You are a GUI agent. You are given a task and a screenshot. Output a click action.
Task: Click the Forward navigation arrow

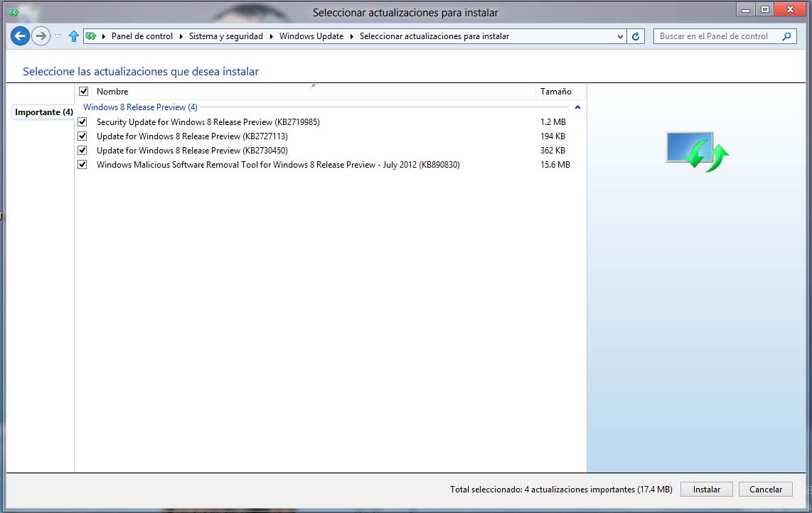(x=41, y=36)
